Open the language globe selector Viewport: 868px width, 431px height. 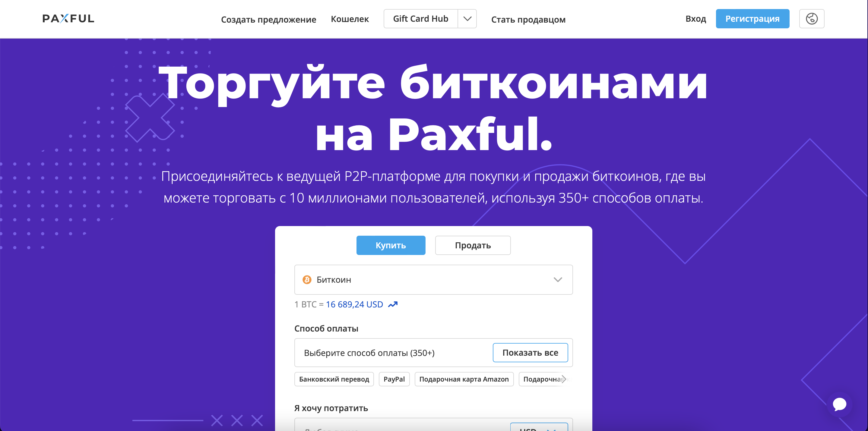click(811, 18)
